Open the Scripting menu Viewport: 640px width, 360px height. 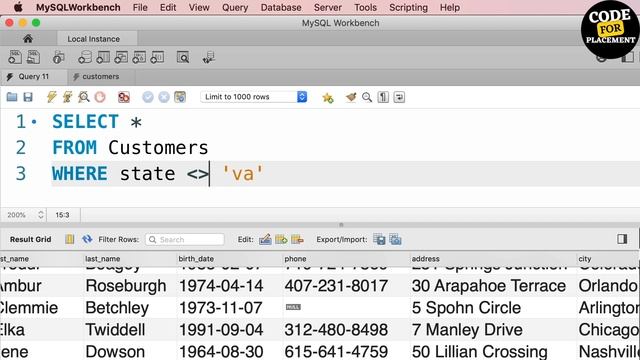408,7
